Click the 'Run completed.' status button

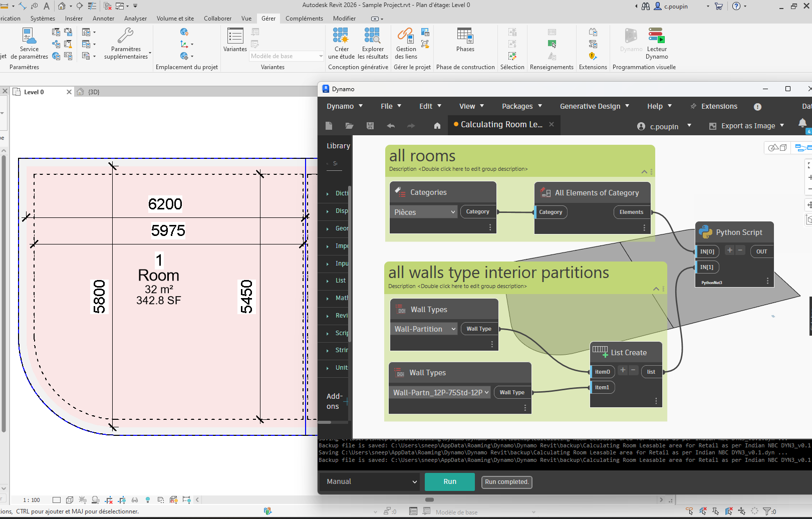pos(506,482)
